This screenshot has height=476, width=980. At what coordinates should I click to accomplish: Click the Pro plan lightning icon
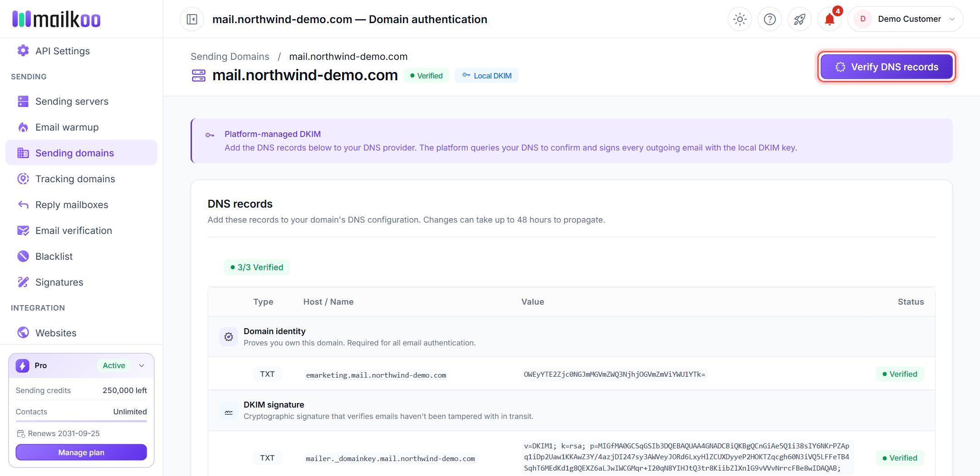(22, 365)
